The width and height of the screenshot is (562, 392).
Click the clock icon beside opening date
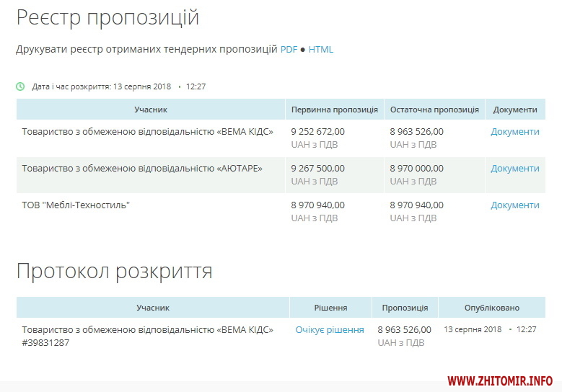(20, 86)
